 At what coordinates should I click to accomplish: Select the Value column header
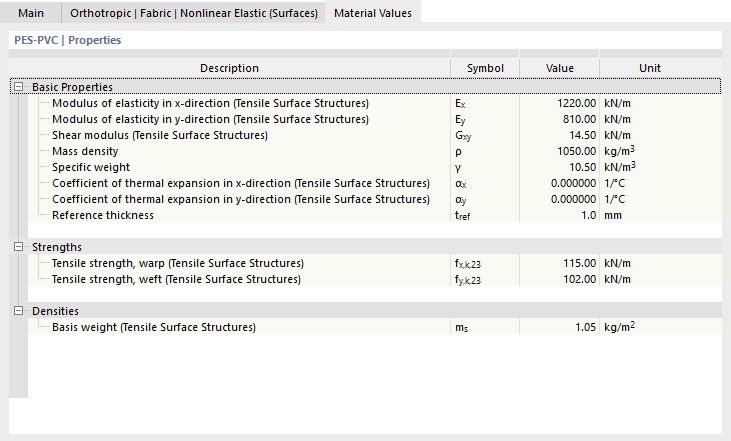click(x=559, y=68)
